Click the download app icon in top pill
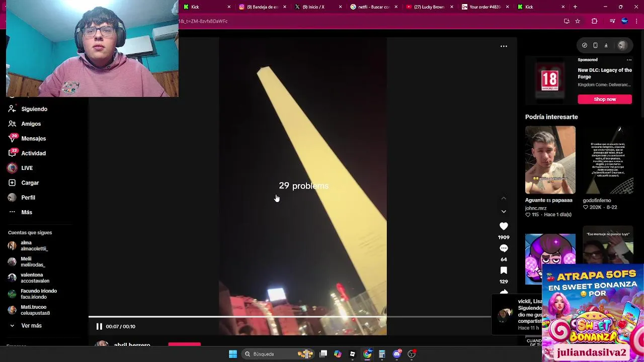Viewport: 644px width, 362px height. [606, 45]
